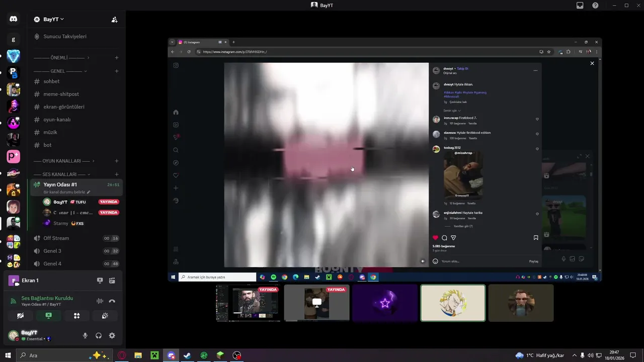This screenshot has height=362, width=644.
Task: Join the Genel 3 voice channel
Action: pos(76,251)
